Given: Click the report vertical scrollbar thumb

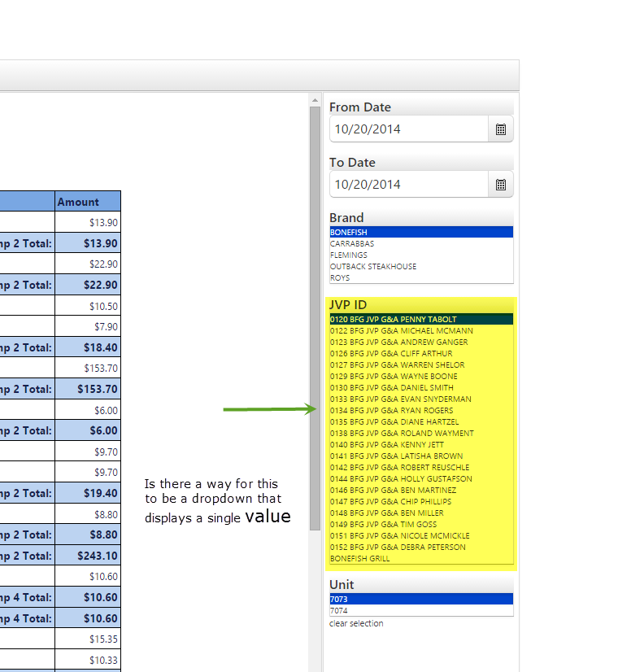Looking at the screenshot, I should (x=316, y=318).
